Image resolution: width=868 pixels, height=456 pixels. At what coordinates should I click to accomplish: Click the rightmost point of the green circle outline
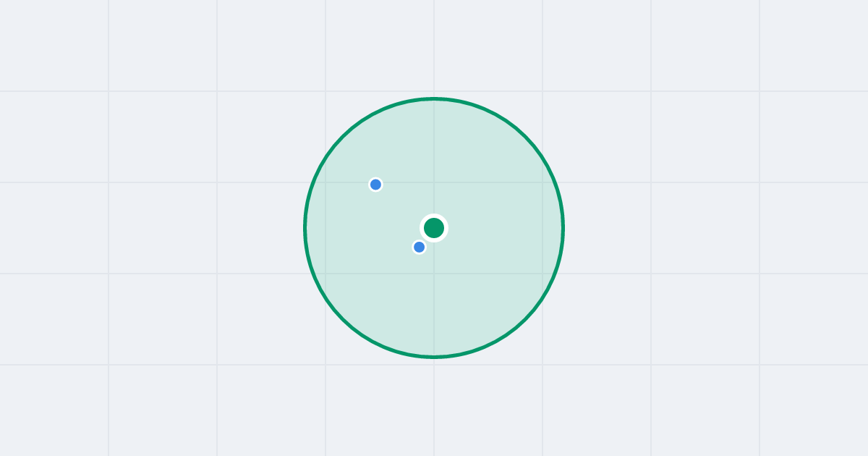click(563, 228)
